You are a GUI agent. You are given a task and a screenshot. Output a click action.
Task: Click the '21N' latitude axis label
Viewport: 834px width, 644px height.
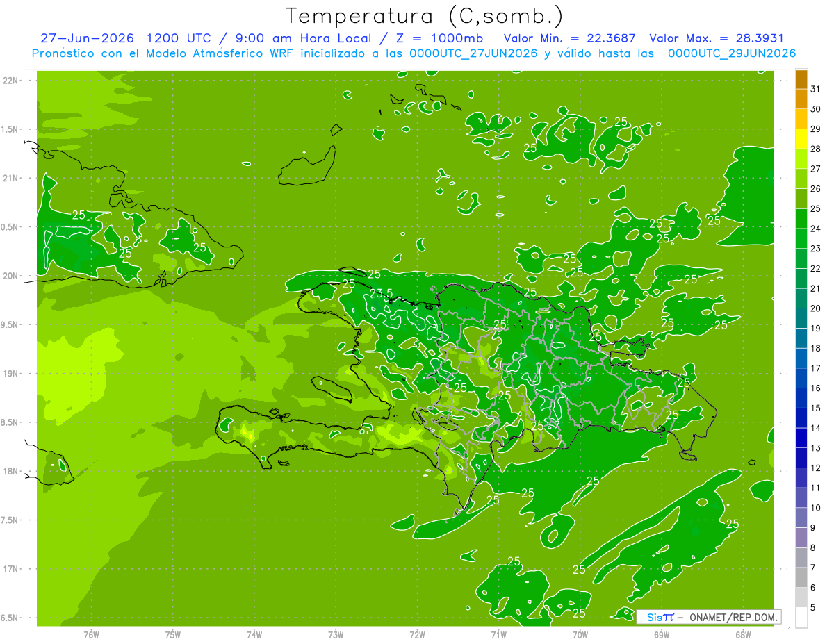pyautogui.click(x=10, y=179)
